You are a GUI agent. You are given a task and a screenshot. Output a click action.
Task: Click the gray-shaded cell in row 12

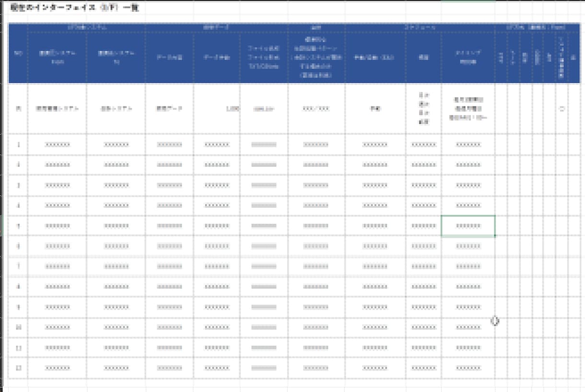(x=264, y=368)
